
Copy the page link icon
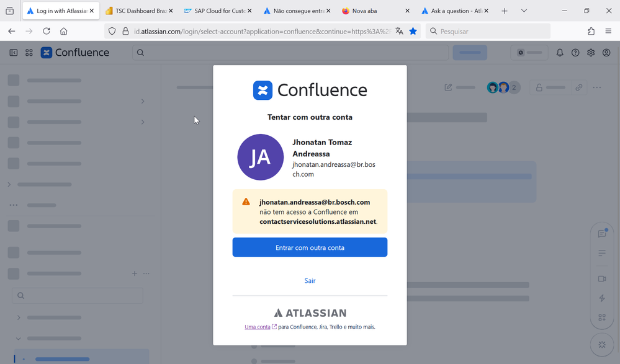579,87
